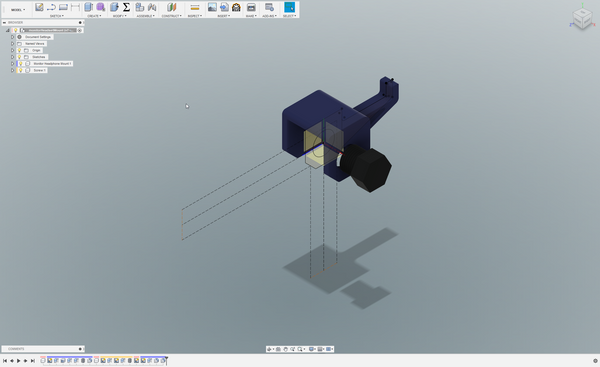The height and width of the screenshot is (367, 600).
Task: Open the SKETCH menu
Action: (57, 16)
